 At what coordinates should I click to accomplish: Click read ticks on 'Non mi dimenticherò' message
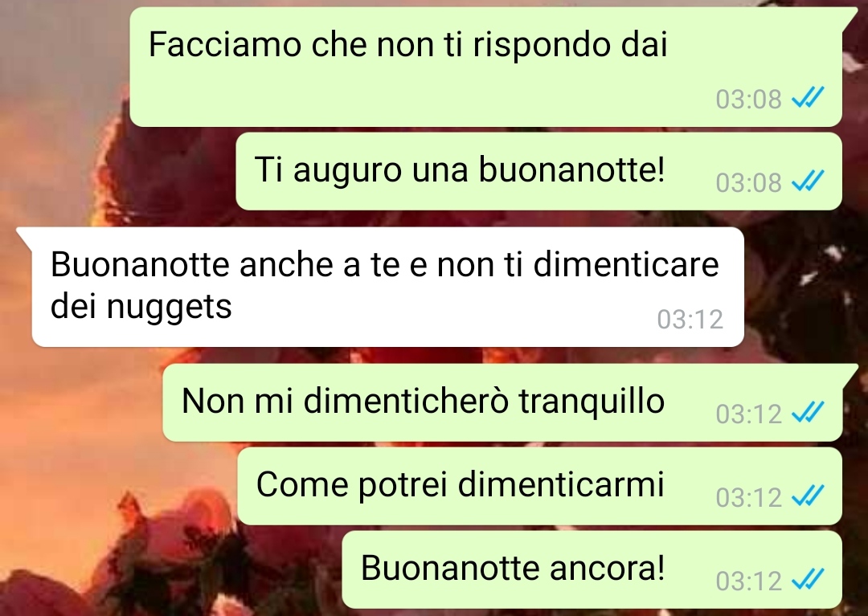(808, 413)
